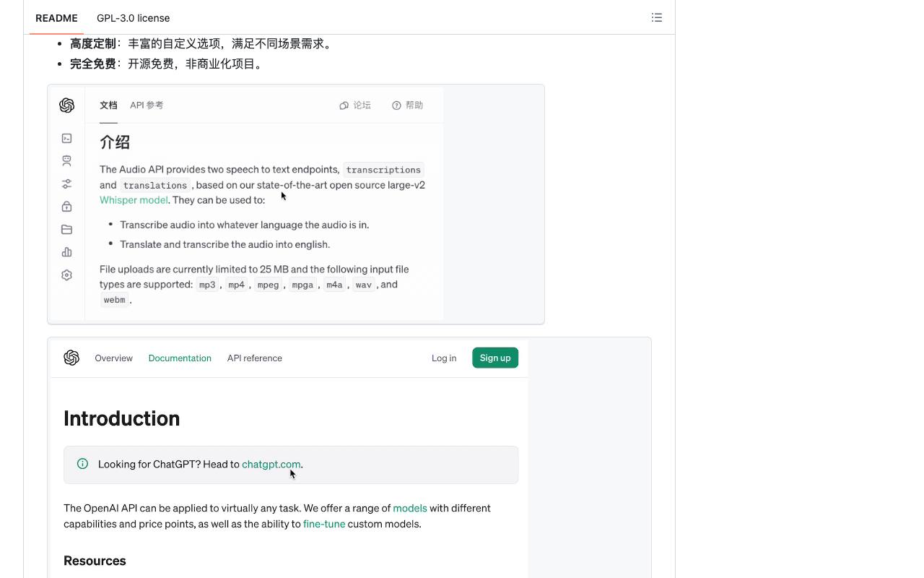Screen dimensions: 924x578
Task: Click the 'Translate and transcribe the audio' bullet
Action: coord(225,244)
